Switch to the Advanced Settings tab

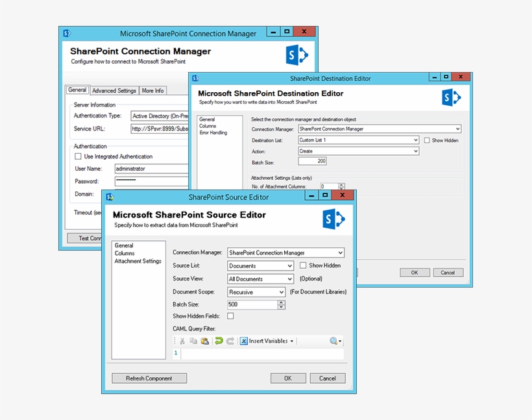pos(114,90)
